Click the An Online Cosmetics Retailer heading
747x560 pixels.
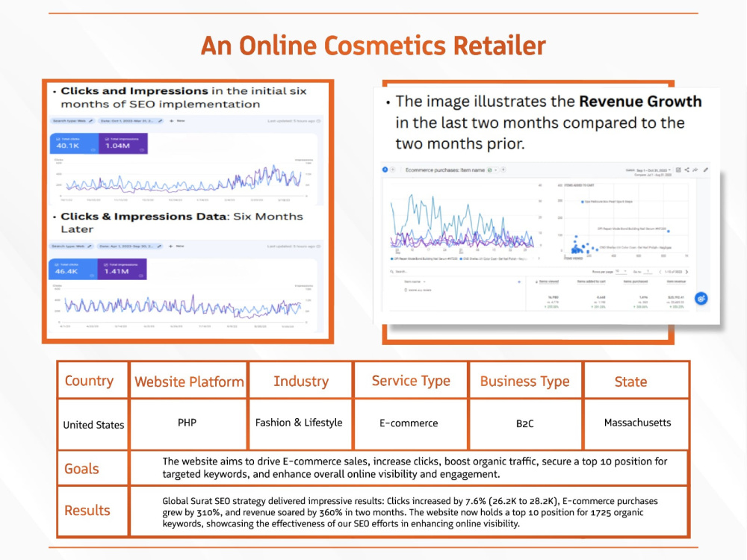[x=373, y=46]
